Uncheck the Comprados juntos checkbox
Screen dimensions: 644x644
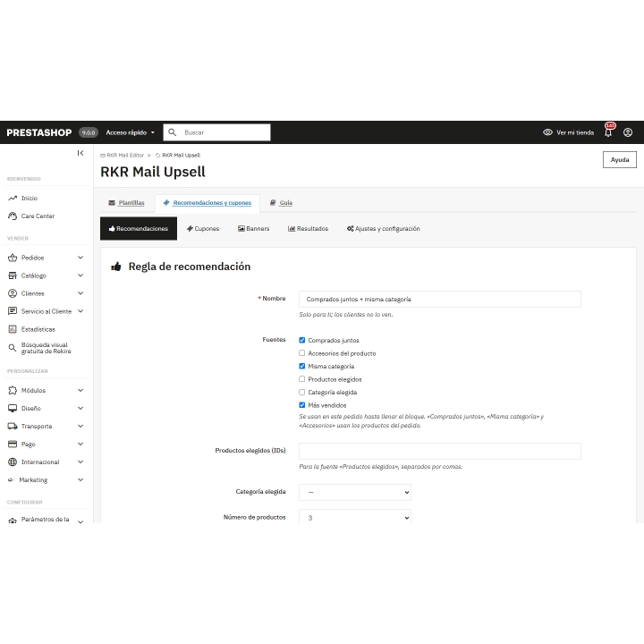[302, 340]
